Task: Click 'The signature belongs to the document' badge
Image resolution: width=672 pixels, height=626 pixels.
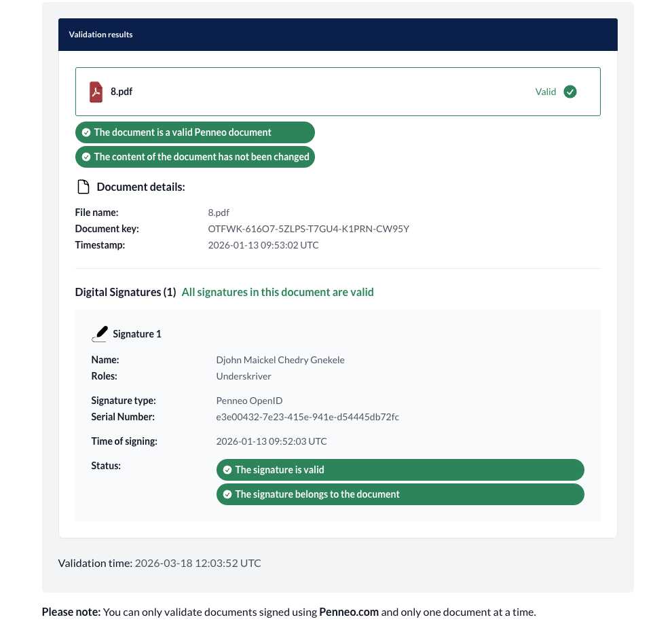Action: pyautogui.click(x=400, y=494)
